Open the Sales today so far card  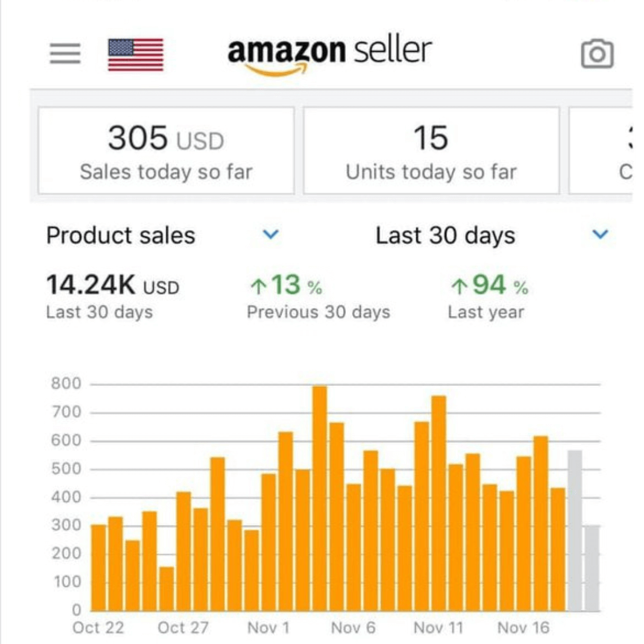tap(166, 151)
